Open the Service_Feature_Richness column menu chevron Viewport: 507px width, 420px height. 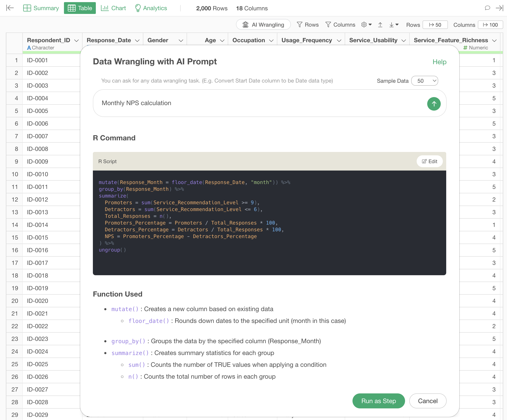(x=494, y=41)
